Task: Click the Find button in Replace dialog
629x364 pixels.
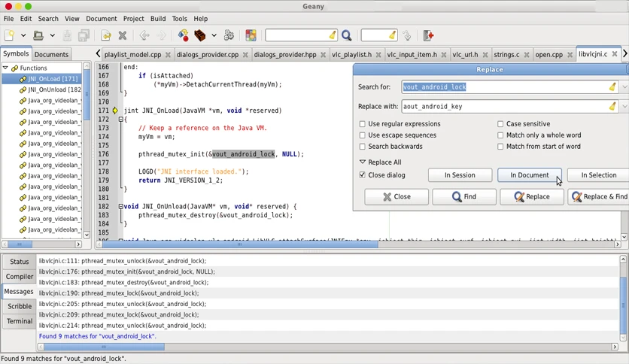Action: [464, 196]
